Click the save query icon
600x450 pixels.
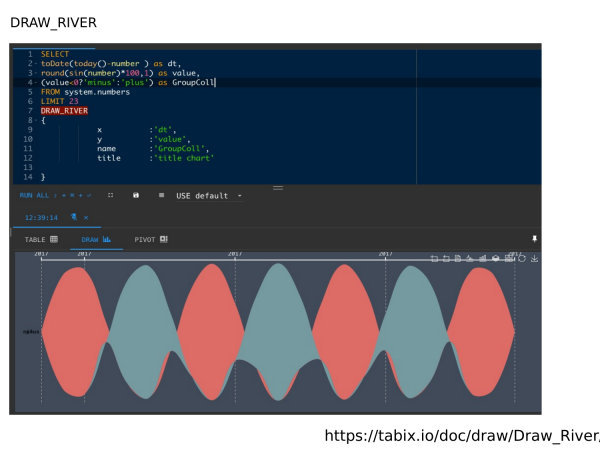point(136,195)
